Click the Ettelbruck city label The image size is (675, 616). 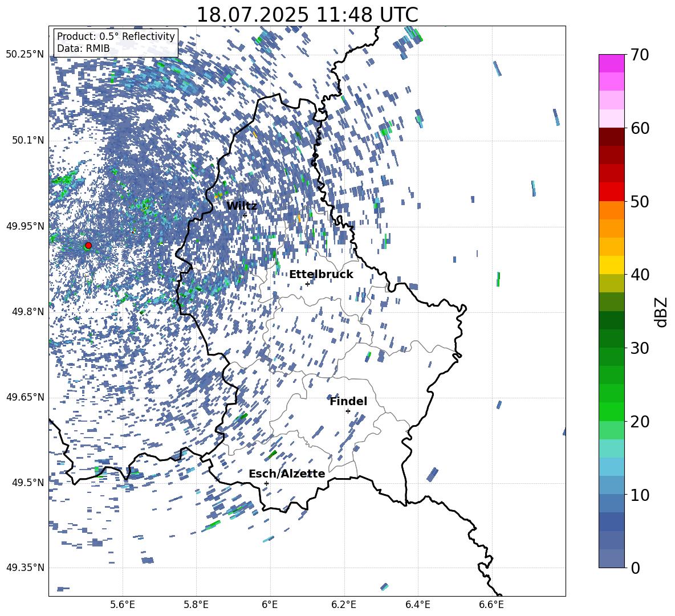click(x=321, y=275)
